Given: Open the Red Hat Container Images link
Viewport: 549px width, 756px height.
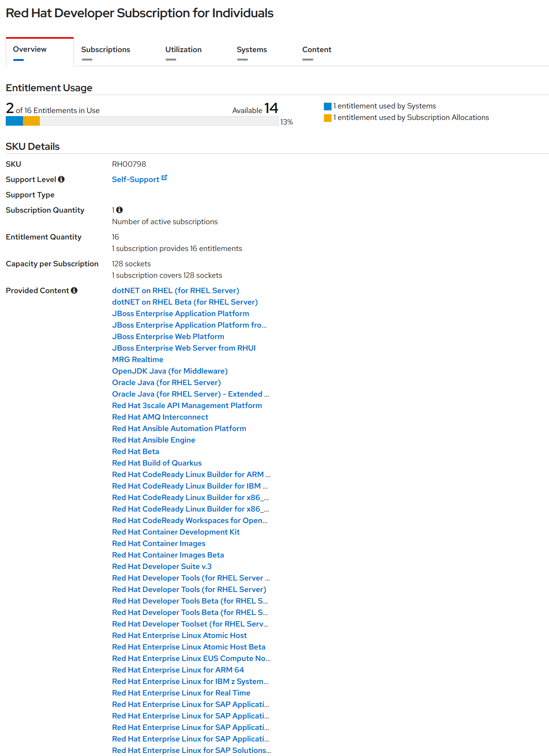Looking at the screenshot, I should (x=158, y=543).
